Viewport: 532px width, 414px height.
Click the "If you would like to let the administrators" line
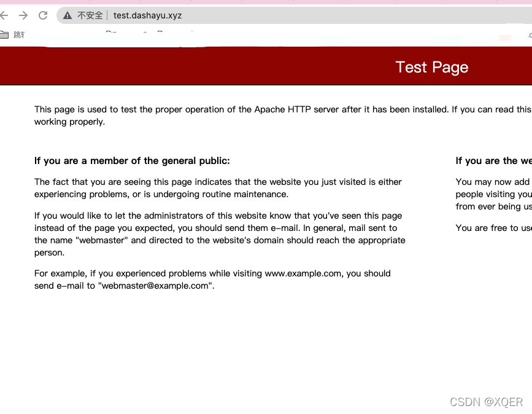(x=218, y=216)
